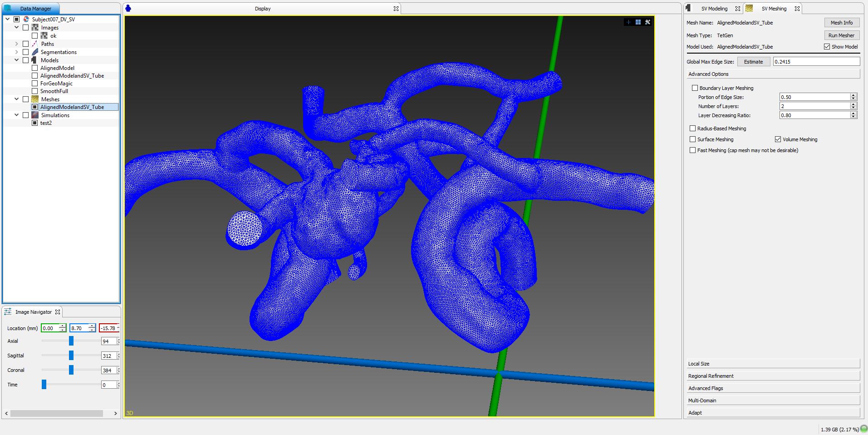Expand the Local Size section
This screenshot has width=868, height=435.
[773, 364]
